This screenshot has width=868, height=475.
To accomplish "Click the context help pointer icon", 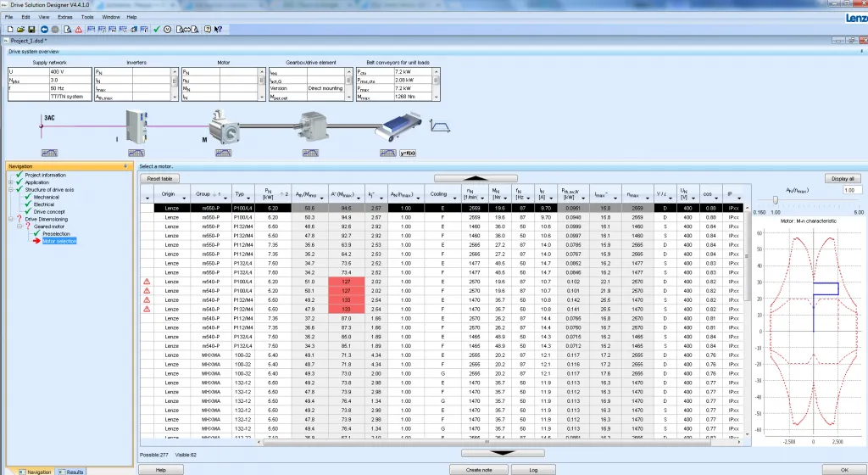I will [219, 29].
